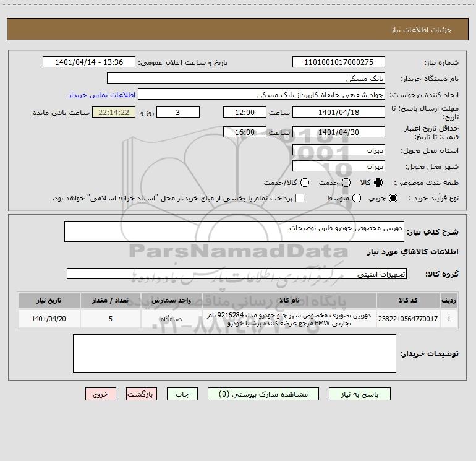Image resolution: width=476 pixels, height=461 pixels.
Task: Click the چاپ print button
Action: (x=182, y=394)
